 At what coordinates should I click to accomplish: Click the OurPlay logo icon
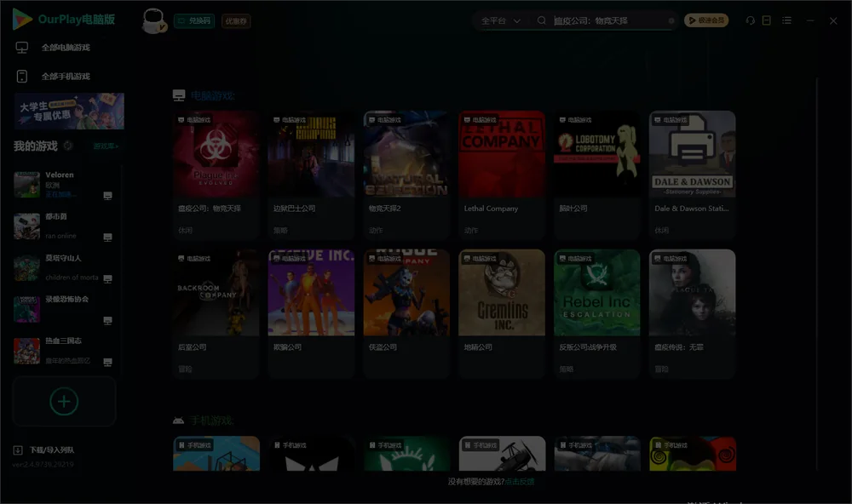click(22, 19)
